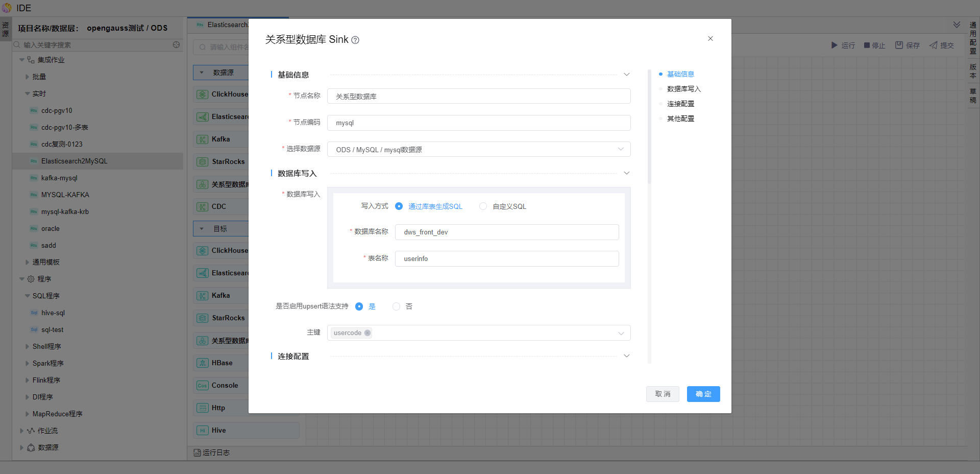Jump to 其他配置 in anchor navigation

pos(680,118)
